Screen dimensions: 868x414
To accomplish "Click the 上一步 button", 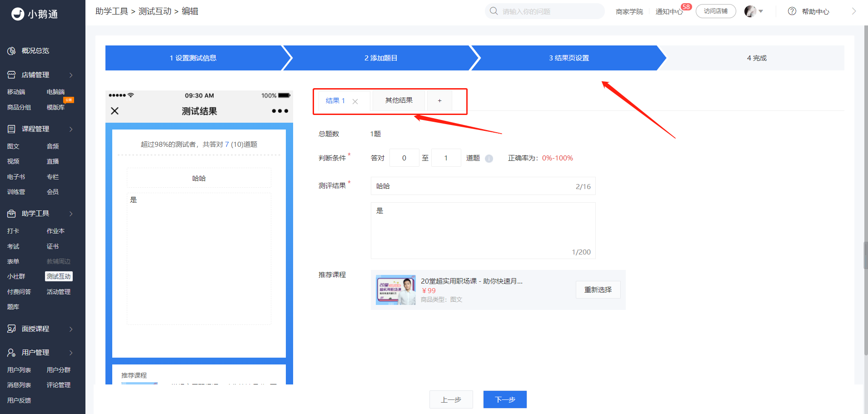I will [x=451, y=399].
